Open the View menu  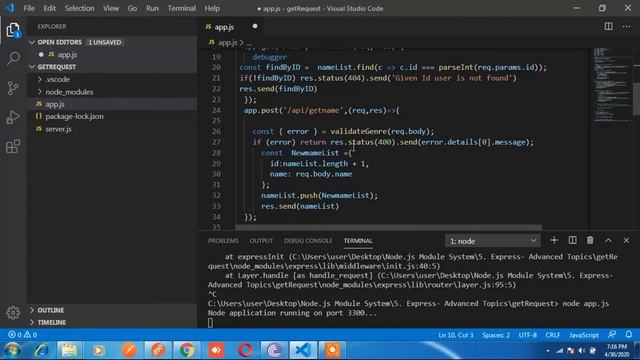click(111, 8)
